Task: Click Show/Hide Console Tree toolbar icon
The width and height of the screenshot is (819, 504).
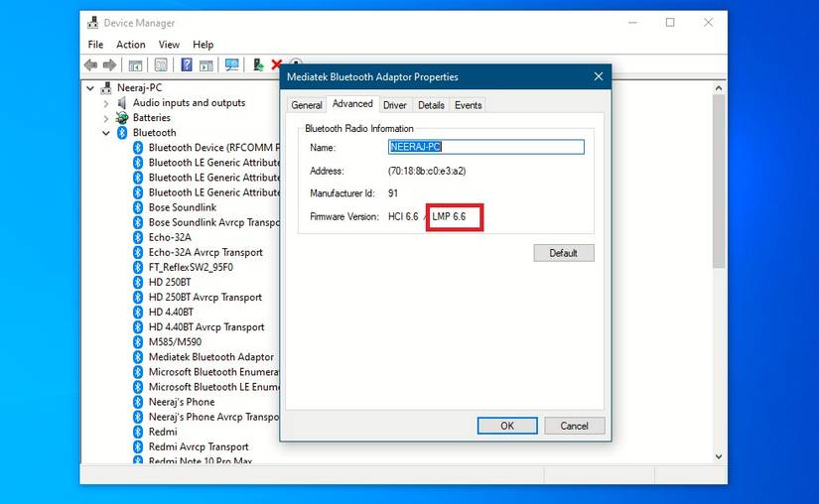Action: point(135,65)
